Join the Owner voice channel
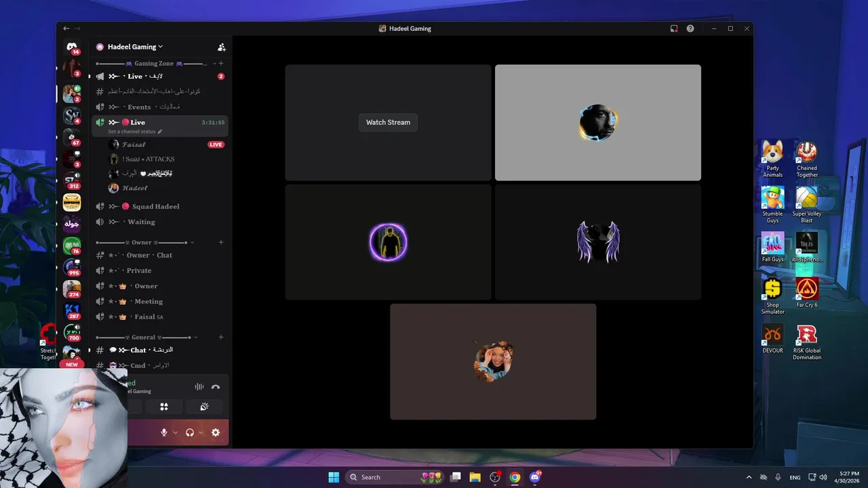The width and height of the screenshot is (868, 488). 159,286
